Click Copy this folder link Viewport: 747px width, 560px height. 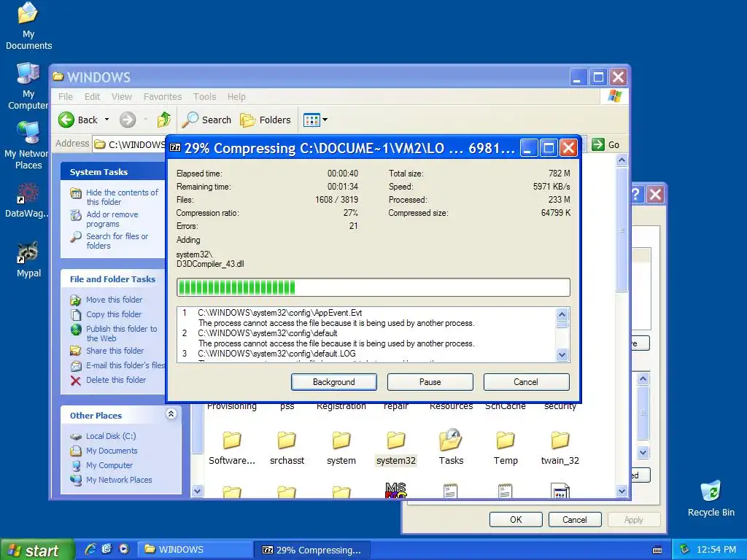(x=113, y=314)
